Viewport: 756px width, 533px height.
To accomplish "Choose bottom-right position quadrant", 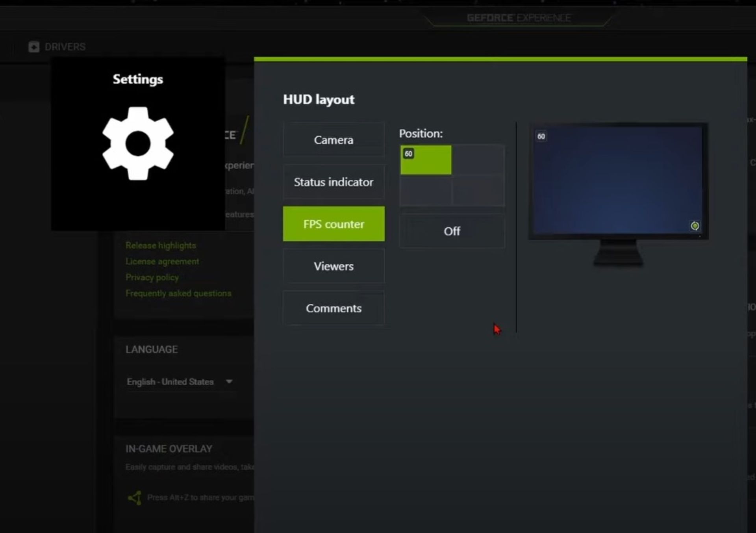I will point(478,191).
